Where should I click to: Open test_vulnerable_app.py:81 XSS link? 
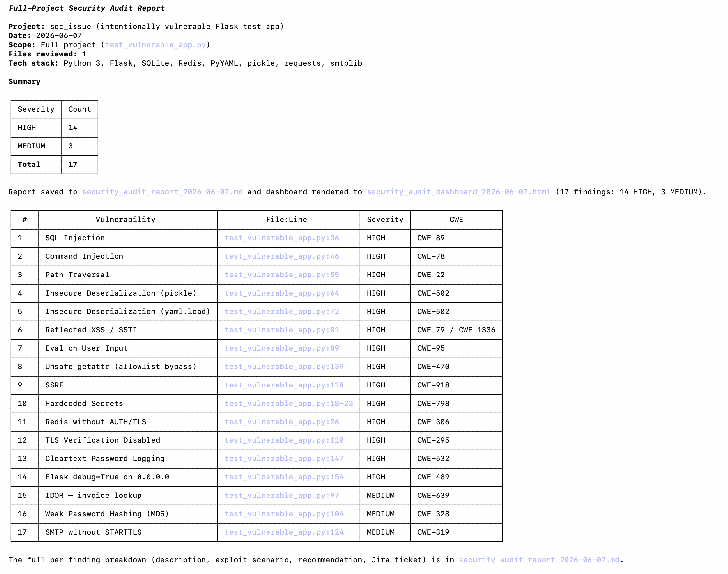pyautogui.click(x=282, y=330)
